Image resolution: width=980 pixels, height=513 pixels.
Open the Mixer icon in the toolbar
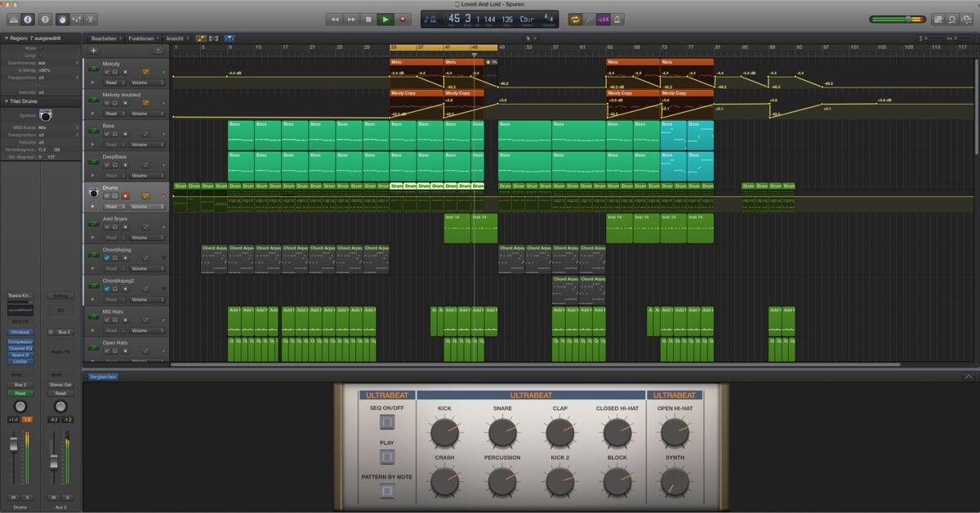[x=76, y=19]
